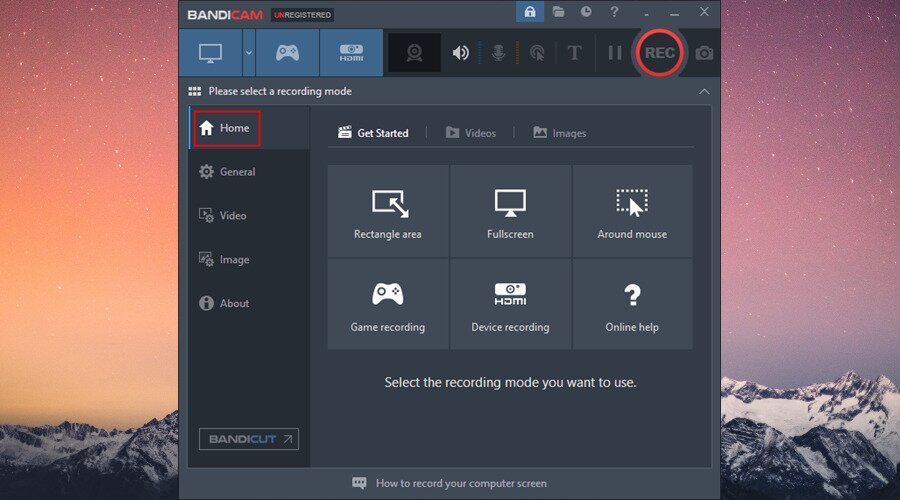
Task: Toggle mouse cursor effects icon
Action: [x=537, y=53]
